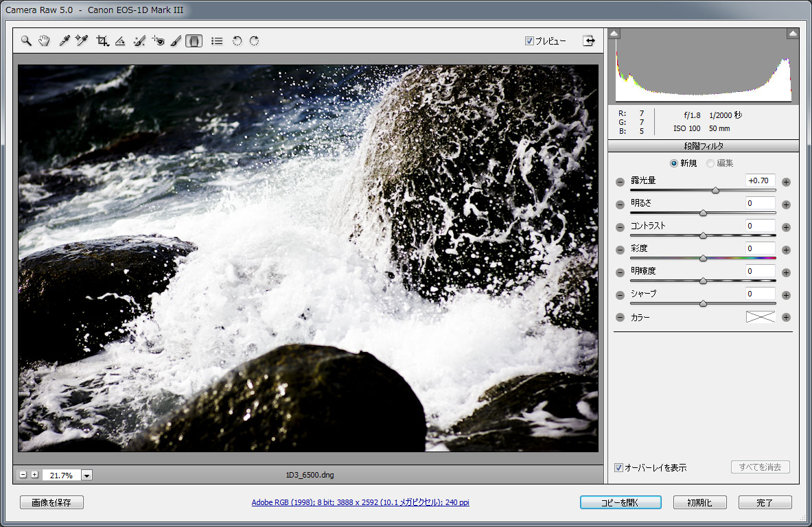This screenshot has width=812, height=527.
Task: Pick the White Balance eyedropper tool
Action: click(64, 41)
